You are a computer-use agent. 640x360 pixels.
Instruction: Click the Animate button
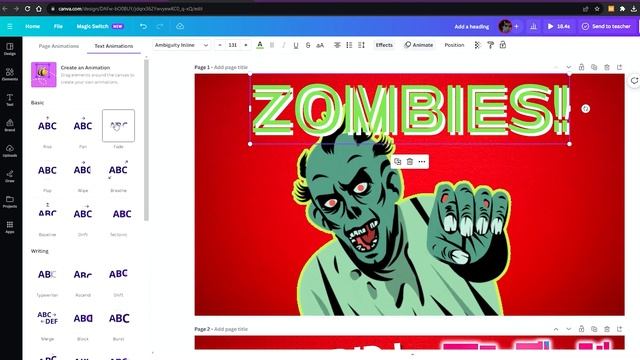coord(419,45)
